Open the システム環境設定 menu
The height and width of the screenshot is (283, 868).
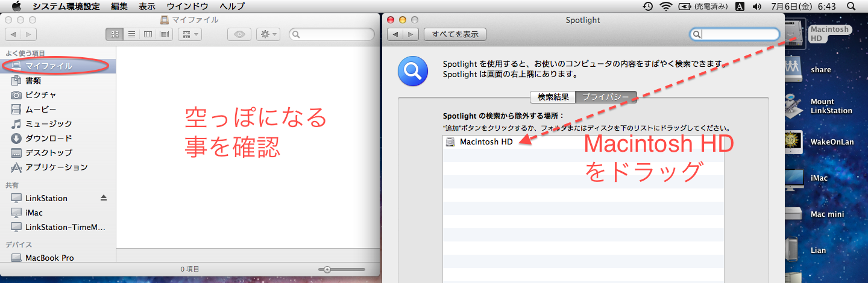66,6
